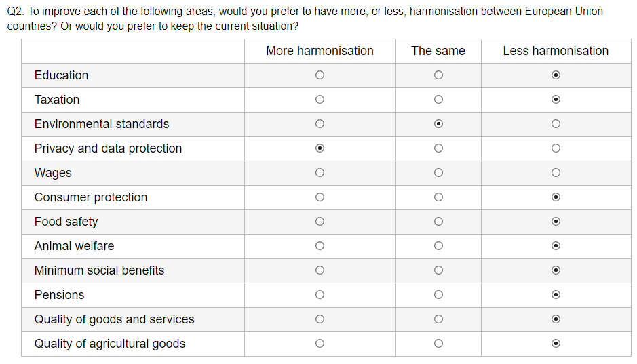Select The same for Quality of goods and services
Viewport: 637px width, 364px height.
(438, 319)
